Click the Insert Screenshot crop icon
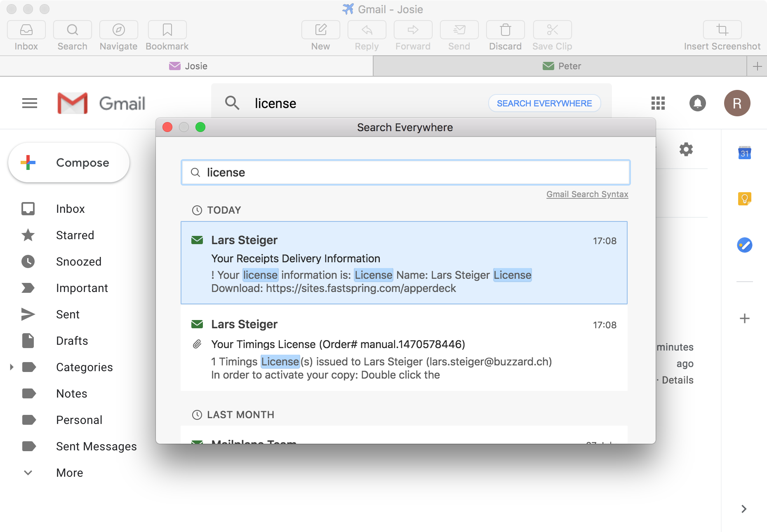The width and height of the screenshot is (767, 532). pyautogui.click(x=722, y=30)
